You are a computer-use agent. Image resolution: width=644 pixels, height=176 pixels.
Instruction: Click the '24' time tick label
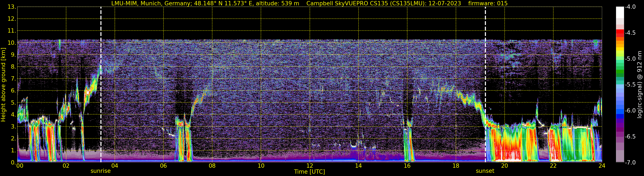602,166
